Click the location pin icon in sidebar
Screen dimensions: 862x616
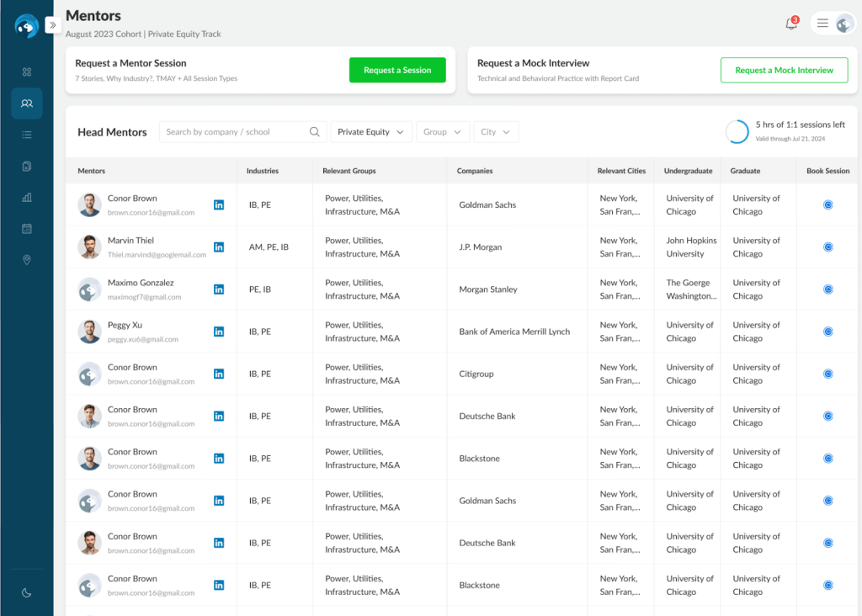pos(27,260)
